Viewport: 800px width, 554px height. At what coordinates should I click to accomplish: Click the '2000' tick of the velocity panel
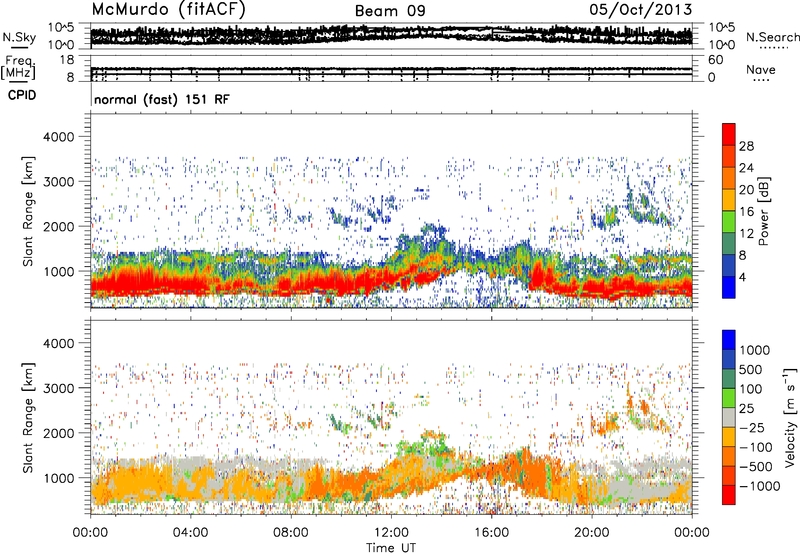click(x=59, y=433)
